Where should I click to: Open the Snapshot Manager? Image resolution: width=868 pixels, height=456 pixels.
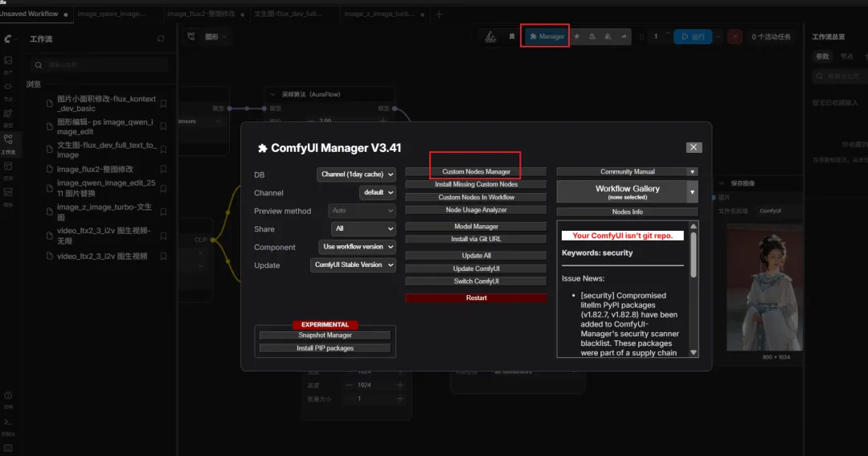click(x=325, y=335)
